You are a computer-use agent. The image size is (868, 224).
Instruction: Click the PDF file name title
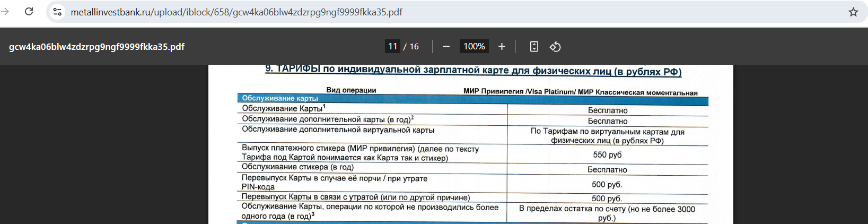97,47
